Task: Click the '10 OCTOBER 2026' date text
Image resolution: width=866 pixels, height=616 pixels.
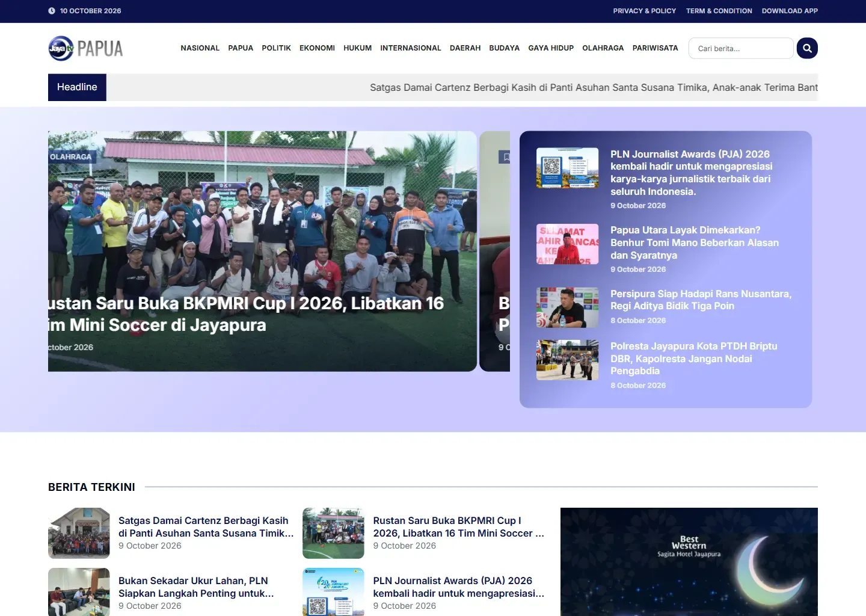Action: coord(90,11)
